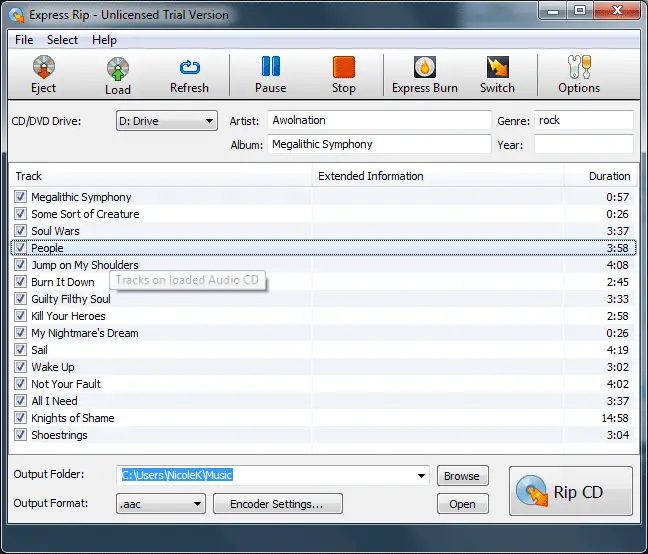This screenshot has height=554, width=648.
Task: Uncheck Knights of Shame track
Action: click(20, 417)
